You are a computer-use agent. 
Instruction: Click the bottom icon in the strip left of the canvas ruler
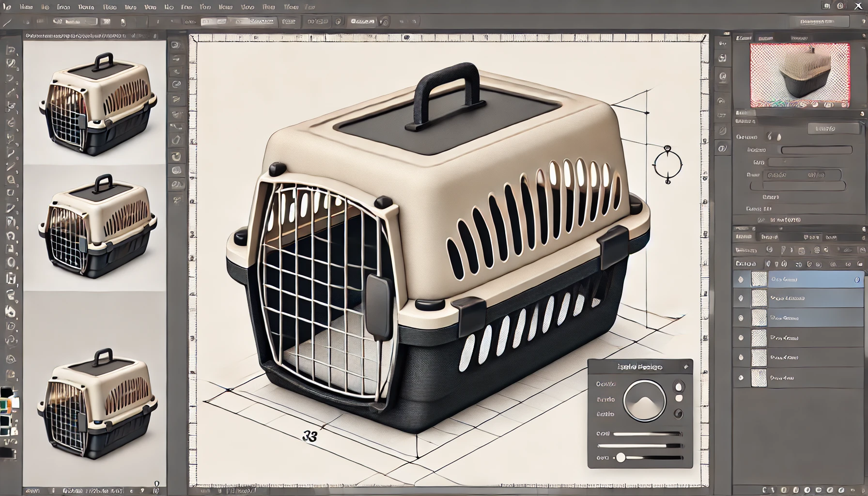pyautogui.click(x=177, y=200)
